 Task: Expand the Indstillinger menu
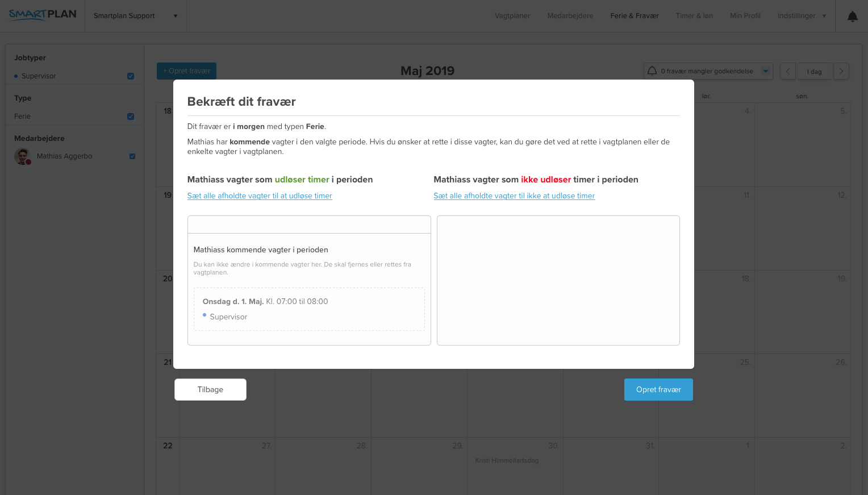tap(801, 16)
